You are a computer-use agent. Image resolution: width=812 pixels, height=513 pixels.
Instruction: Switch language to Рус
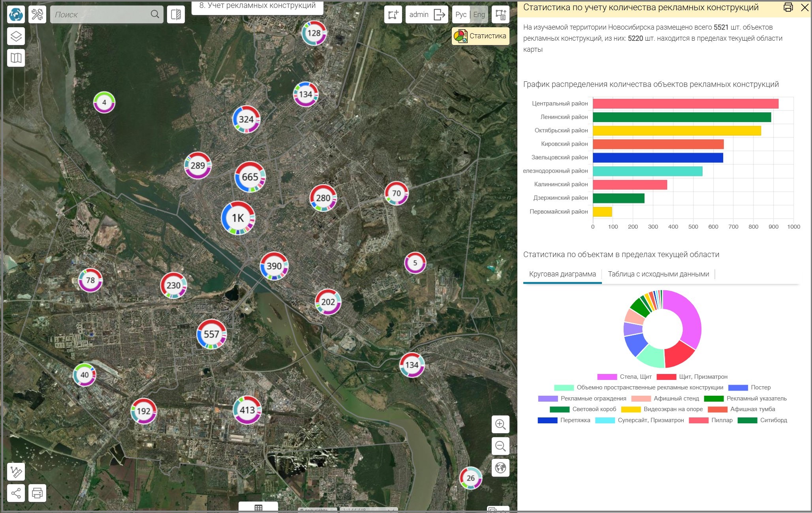point(461,15)
